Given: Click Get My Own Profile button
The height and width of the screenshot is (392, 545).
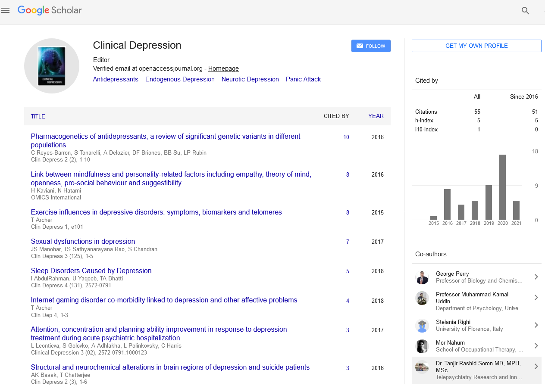Looking at the screenshot, I should pyautogui.click(x=476, y=46).
